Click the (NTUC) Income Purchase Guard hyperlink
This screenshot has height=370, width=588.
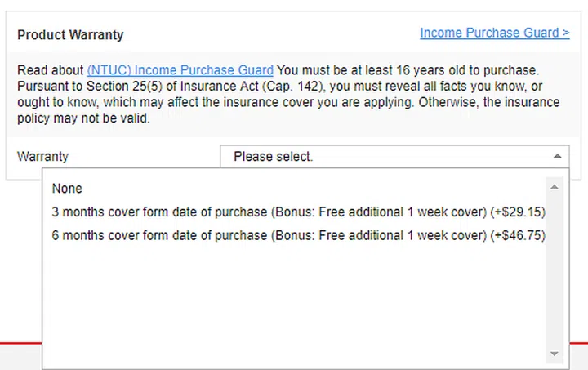pyautogui.click(x=180, y=70)
